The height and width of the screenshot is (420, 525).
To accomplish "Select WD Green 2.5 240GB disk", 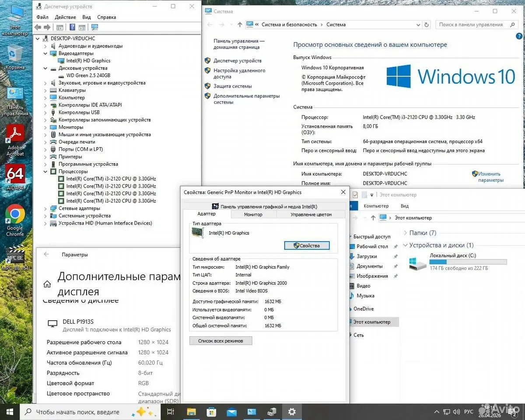I will 88,76.
